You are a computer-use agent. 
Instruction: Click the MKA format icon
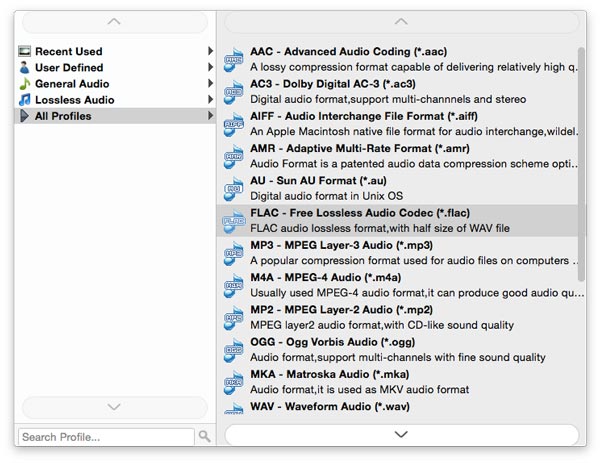click(234, 382)
